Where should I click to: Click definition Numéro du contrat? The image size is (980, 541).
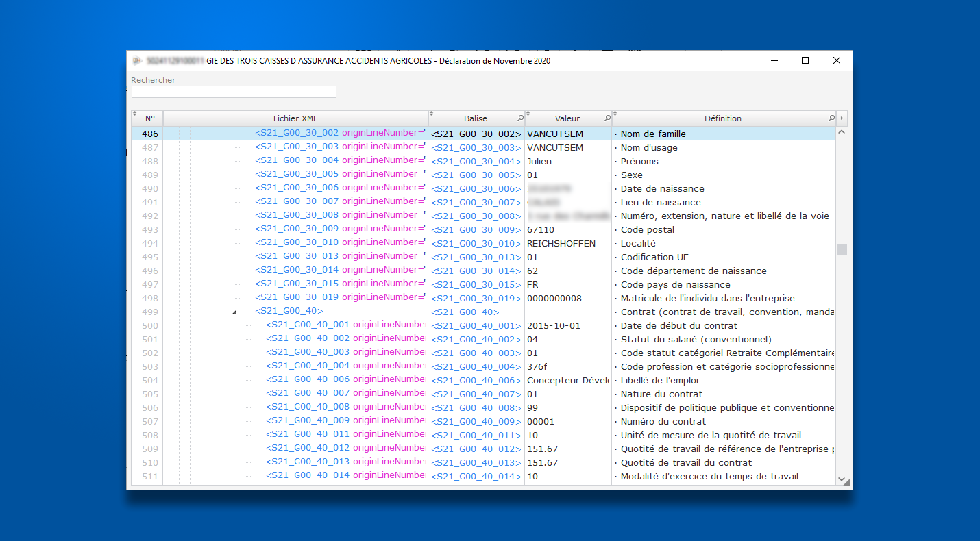(663, 422)
